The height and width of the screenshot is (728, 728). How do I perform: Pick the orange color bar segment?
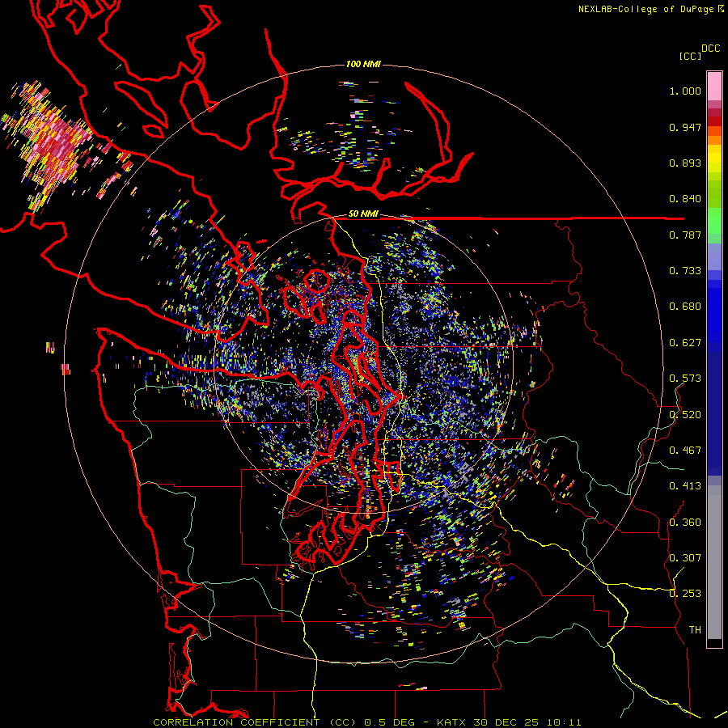pos(714,140)
